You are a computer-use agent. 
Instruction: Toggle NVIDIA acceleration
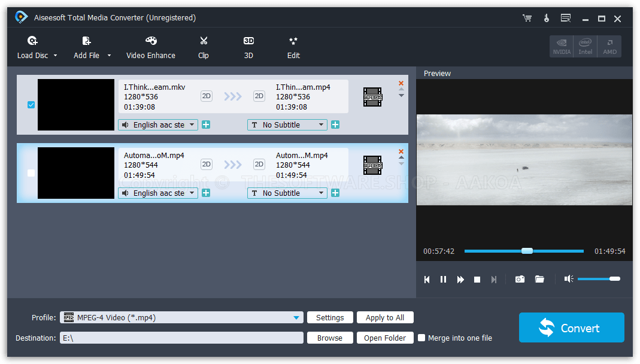coord(562,47)
